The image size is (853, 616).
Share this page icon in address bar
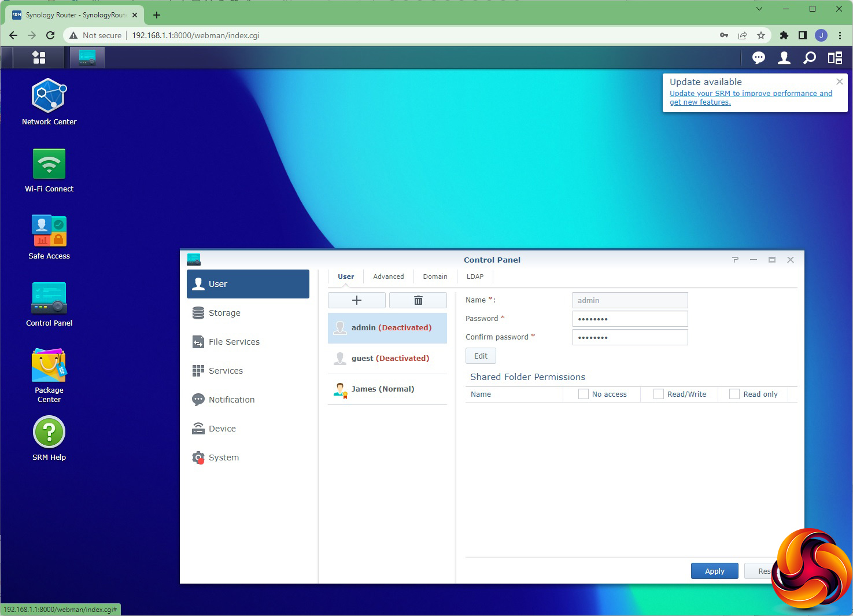tap(743, 35)
